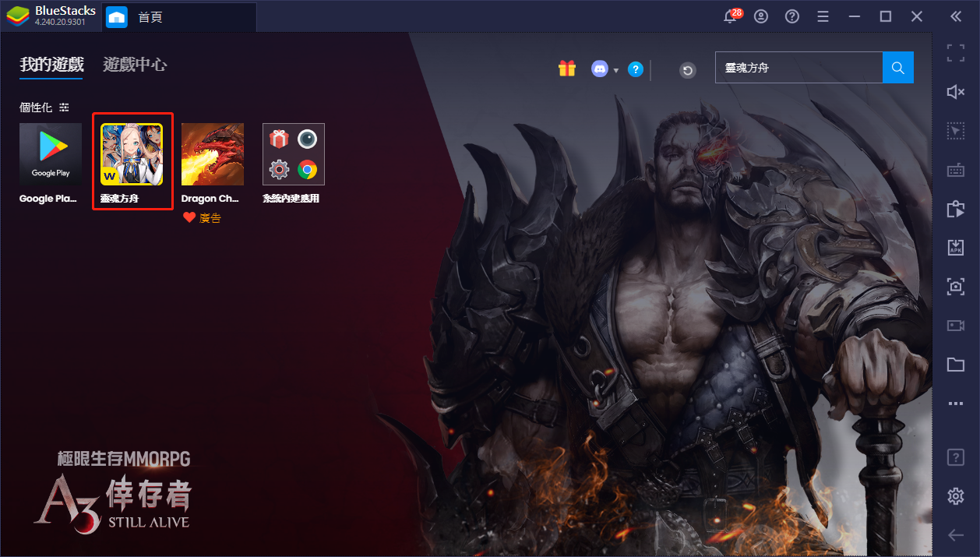The width and height of the screenshot is (980, 557).
Task: Select the 首頁 home tab
Action: [179, 17]
